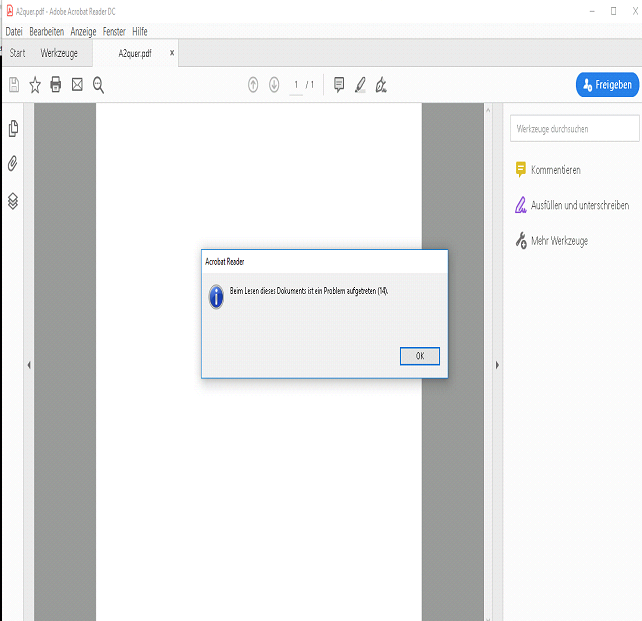Screen dimensions: 642x621
Task: Click the document vertical scrollbar
Action: pos(488,362)
